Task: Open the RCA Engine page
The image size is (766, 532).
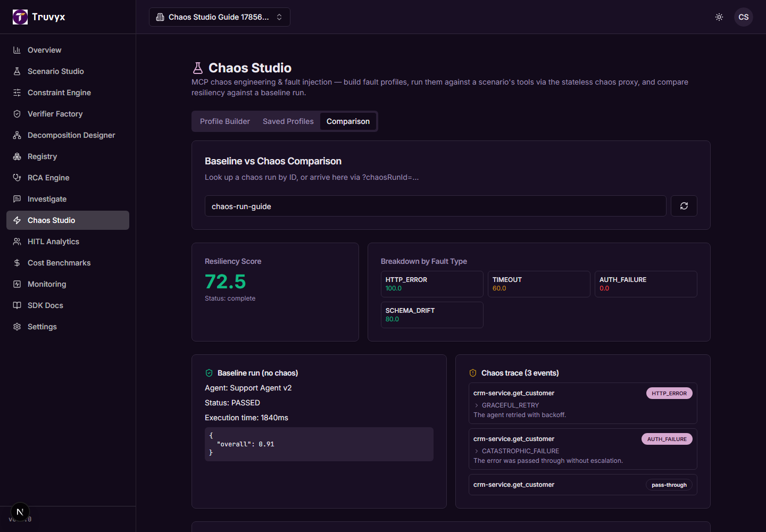Action: coord(68,178)
